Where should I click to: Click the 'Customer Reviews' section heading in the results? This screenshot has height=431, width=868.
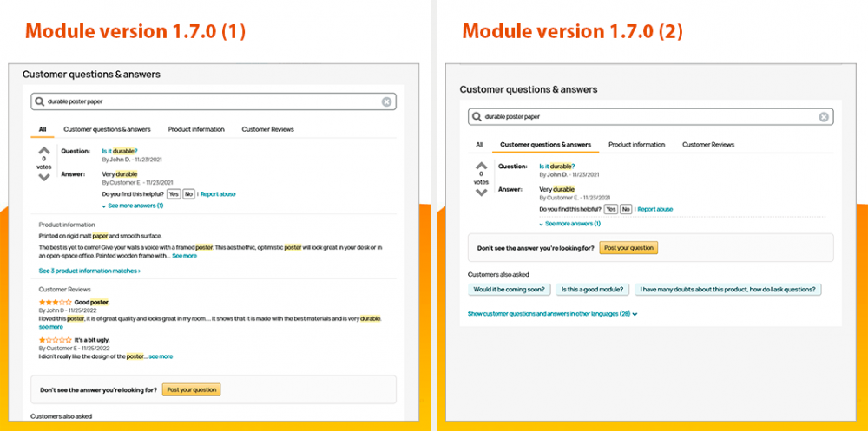click(x=65, y=290)
